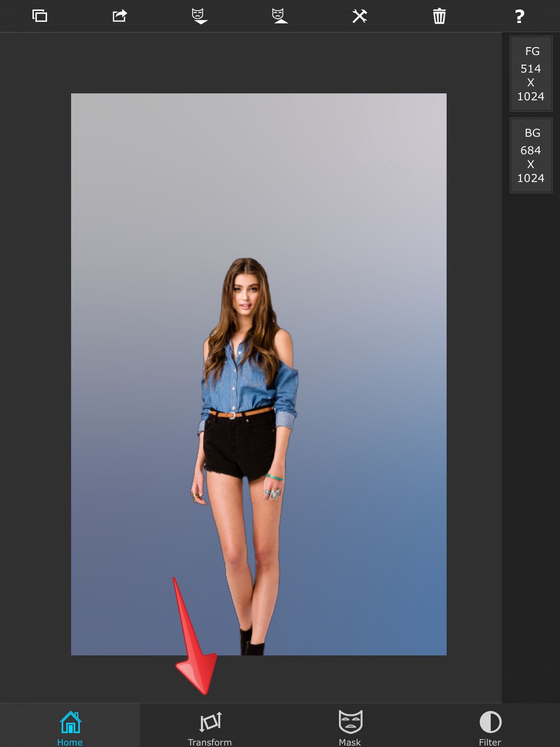Image resolution: width=560 pixels, height=747 pixels.
Task: Tap the layers/duplicate images icon
Action: tap(40, 16)
